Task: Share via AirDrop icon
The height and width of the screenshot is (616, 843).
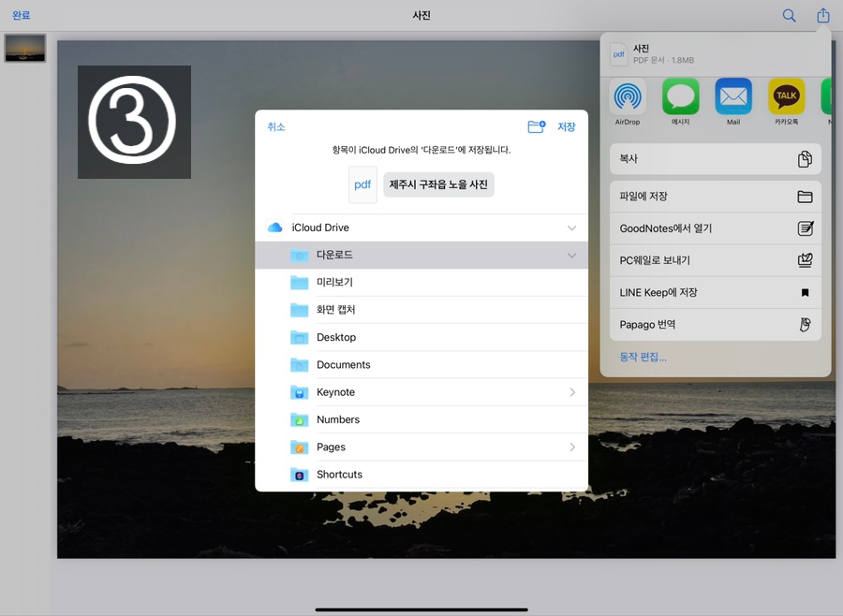Action: [x=628, y=96]
